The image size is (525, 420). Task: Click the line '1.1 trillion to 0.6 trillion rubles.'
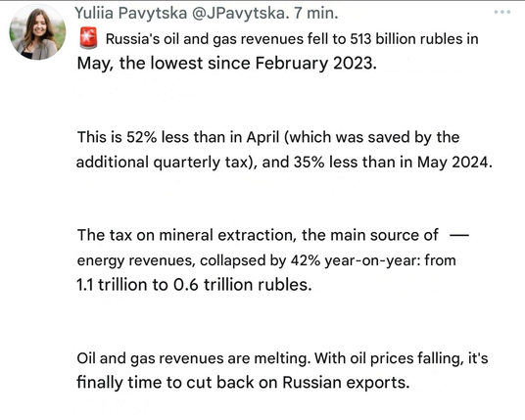194,285
